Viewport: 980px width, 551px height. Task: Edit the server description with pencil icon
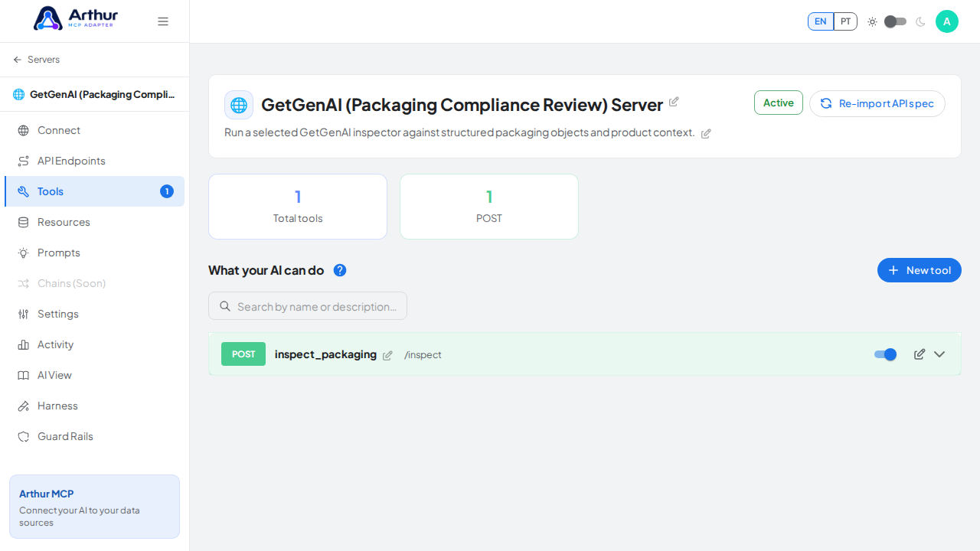pyautogui.click(x=706, y=133)
